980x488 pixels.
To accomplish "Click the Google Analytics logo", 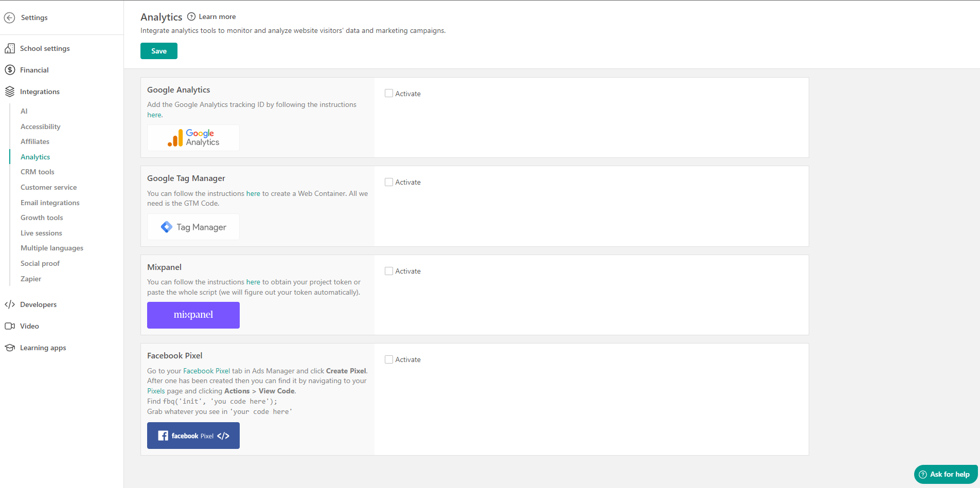I will [x=193, y=137].
